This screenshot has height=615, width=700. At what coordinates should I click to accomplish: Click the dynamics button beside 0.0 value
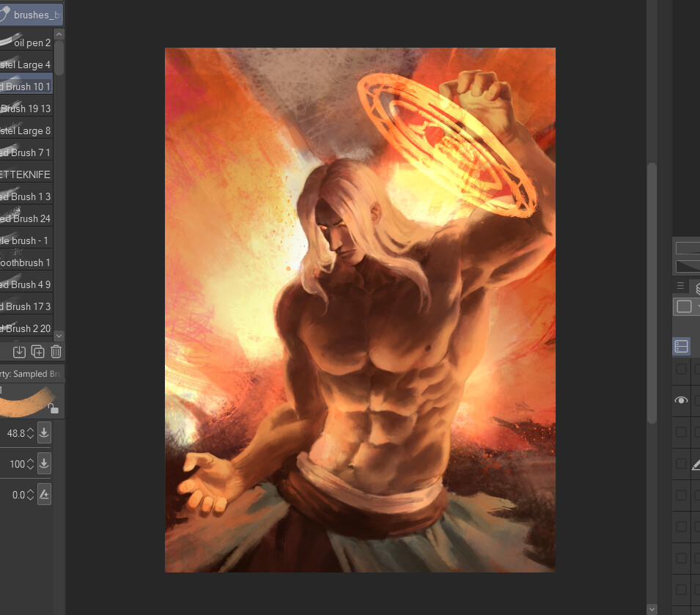tap(44, 495)
